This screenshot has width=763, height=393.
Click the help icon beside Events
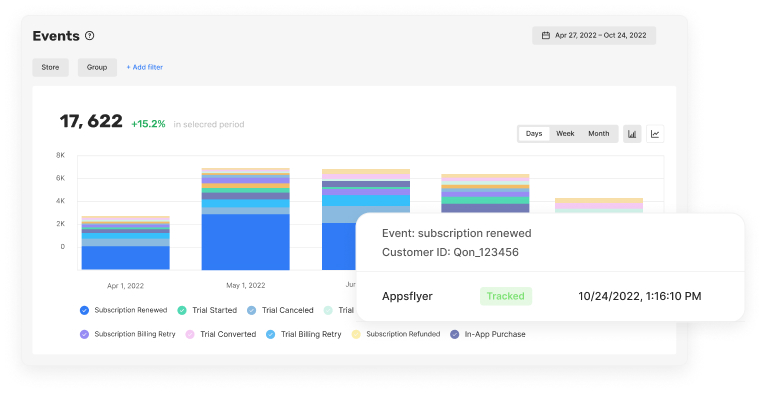[x=90, y=36]
